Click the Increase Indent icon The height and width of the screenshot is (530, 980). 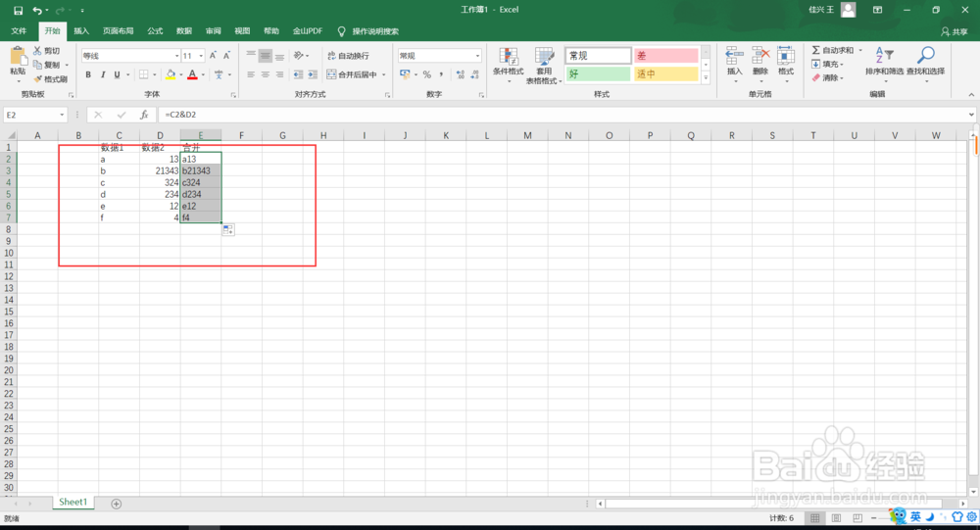tap(313, 74)
